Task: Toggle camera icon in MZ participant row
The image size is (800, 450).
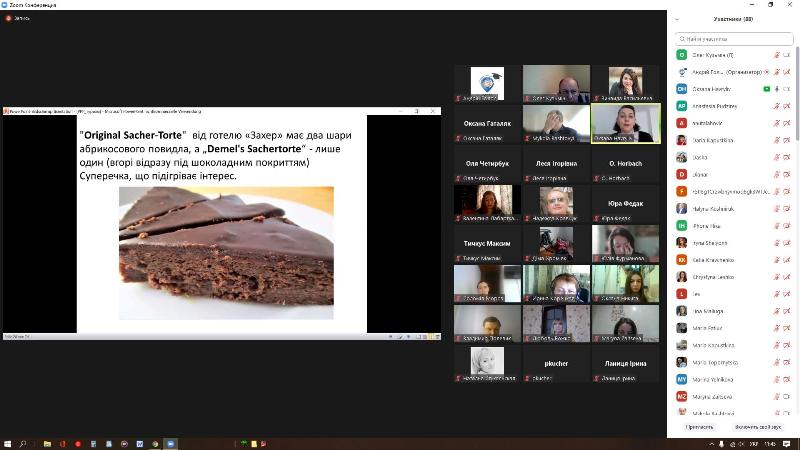Action: (x=787, y=396)
